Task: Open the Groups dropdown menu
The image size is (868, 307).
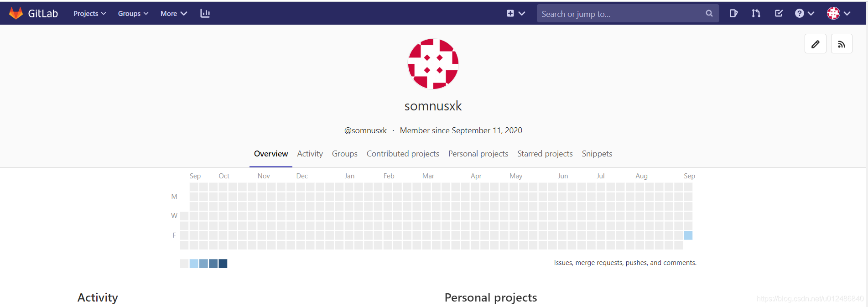Action: [133, 14]
